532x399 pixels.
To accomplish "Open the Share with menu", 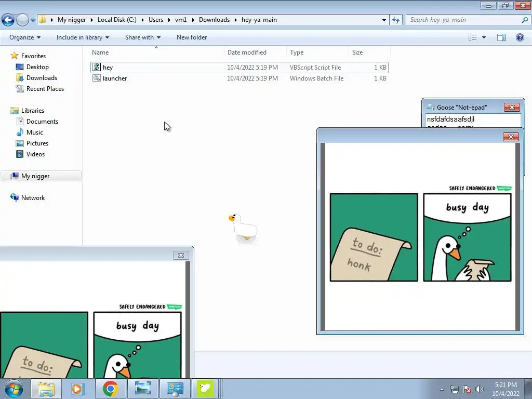I will [142, 37].
